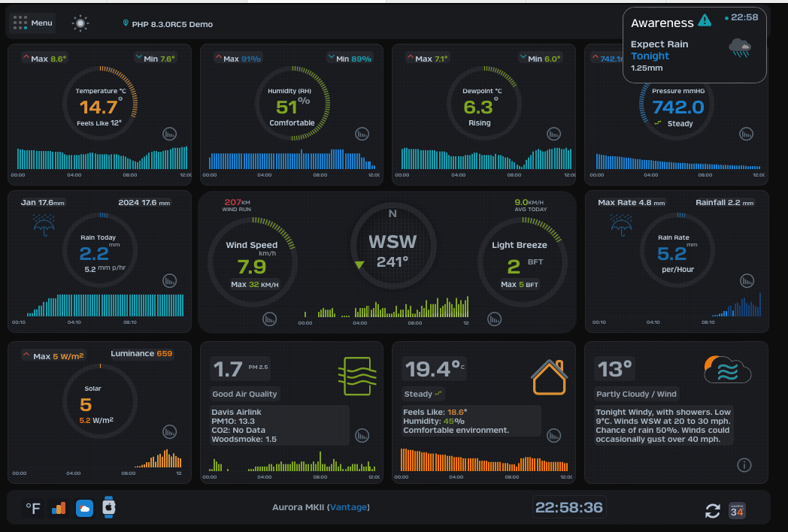Viewport: 788px width, 532px height.
Task: Click the location pin icon beside PHP Demo
Action: coord(126,23)
